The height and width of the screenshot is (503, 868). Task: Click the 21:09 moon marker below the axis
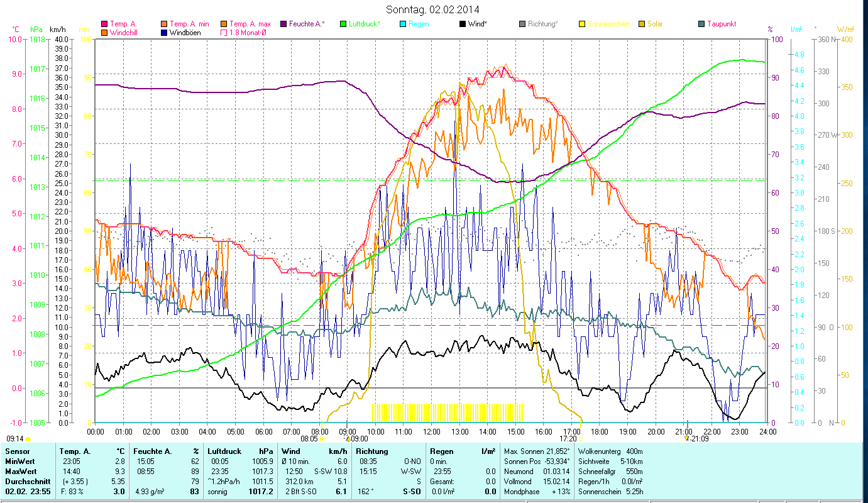(x=698, y=438)
